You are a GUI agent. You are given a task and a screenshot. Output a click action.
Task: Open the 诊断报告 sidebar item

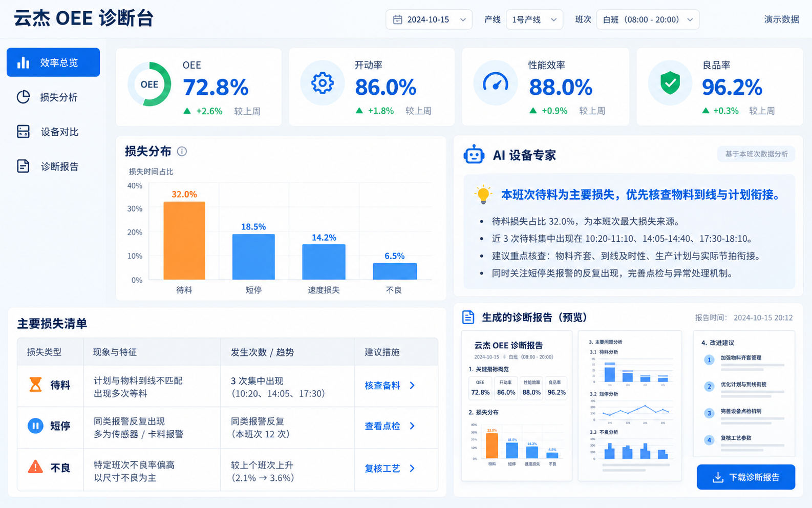[x=53, y=166]
